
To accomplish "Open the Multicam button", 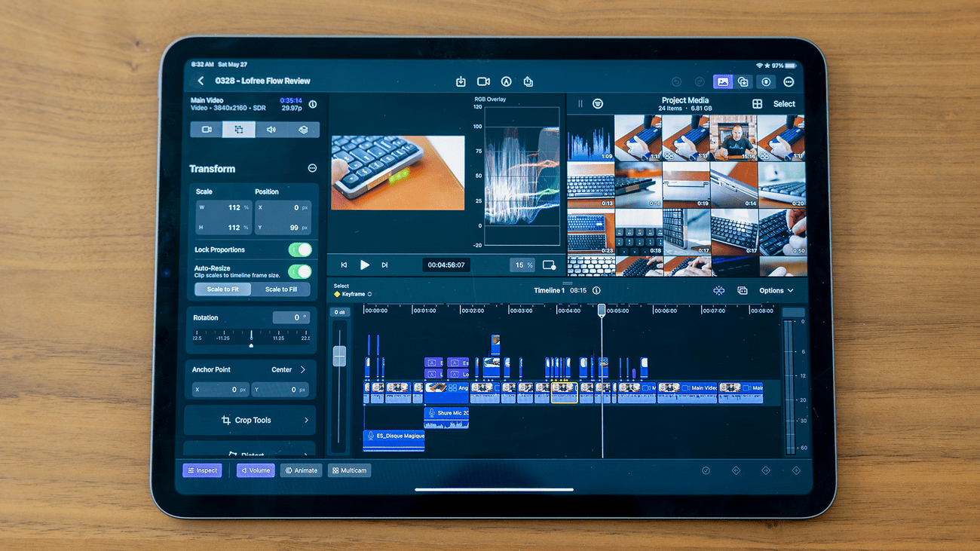I will click(x=349, y=470).
